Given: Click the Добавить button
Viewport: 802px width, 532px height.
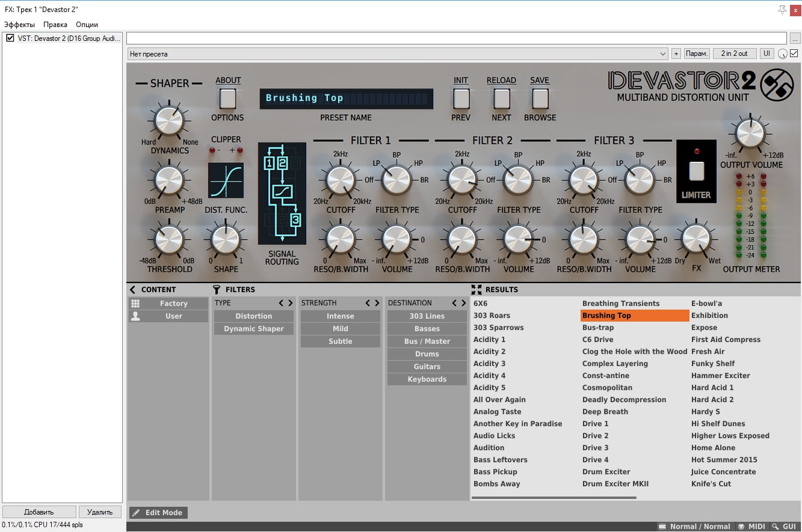Looking at the screenshot, I should point(39,512).
